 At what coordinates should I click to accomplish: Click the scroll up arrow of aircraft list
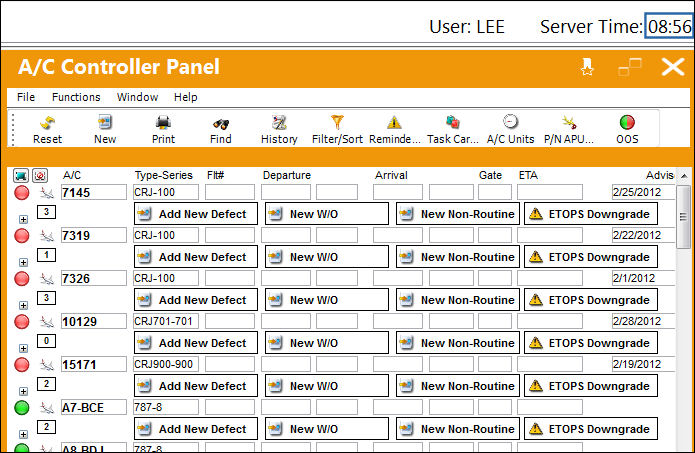[684, 176]
